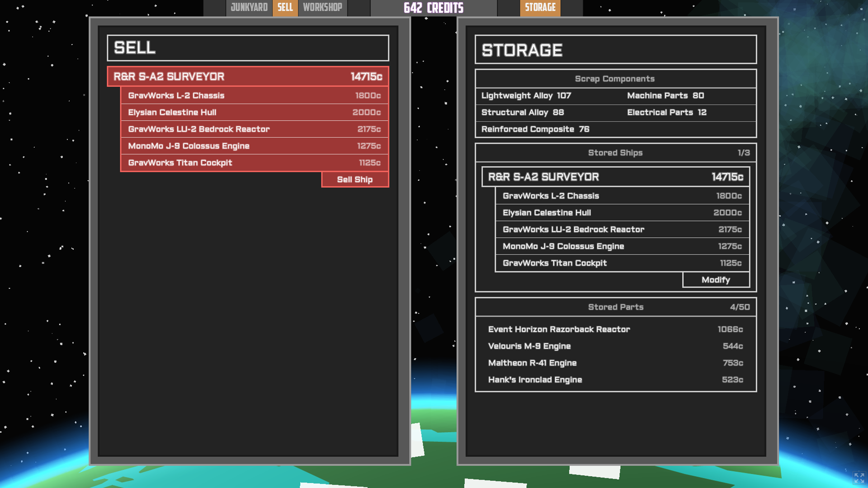The image size is (868, 488).
Task: Click the Sell Ship button
Action: (x=355, y=179)
